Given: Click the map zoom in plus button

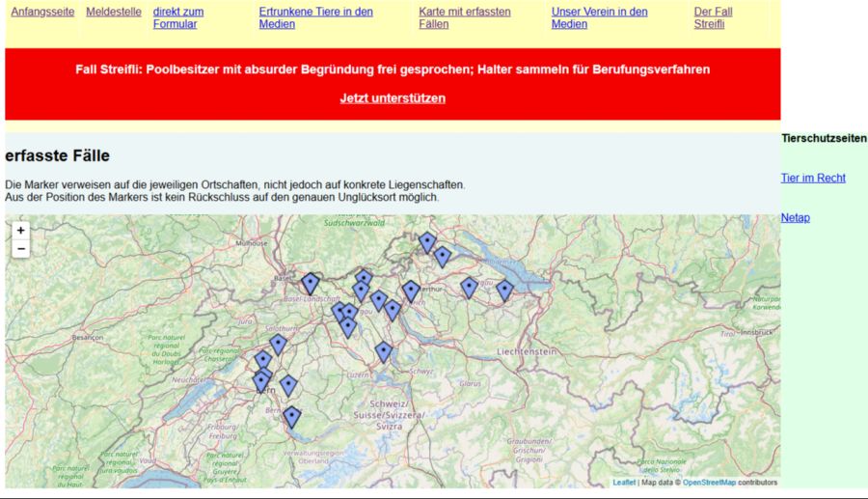Looking at the screenshot, I should 21,231.
